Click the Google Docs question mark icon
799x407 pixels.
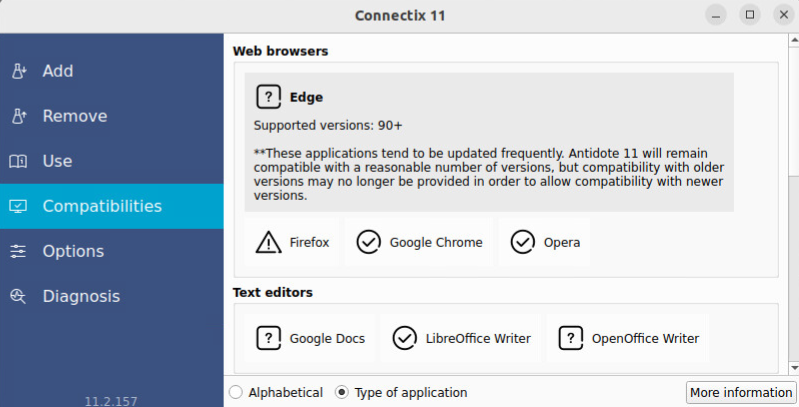click(268, 338)
